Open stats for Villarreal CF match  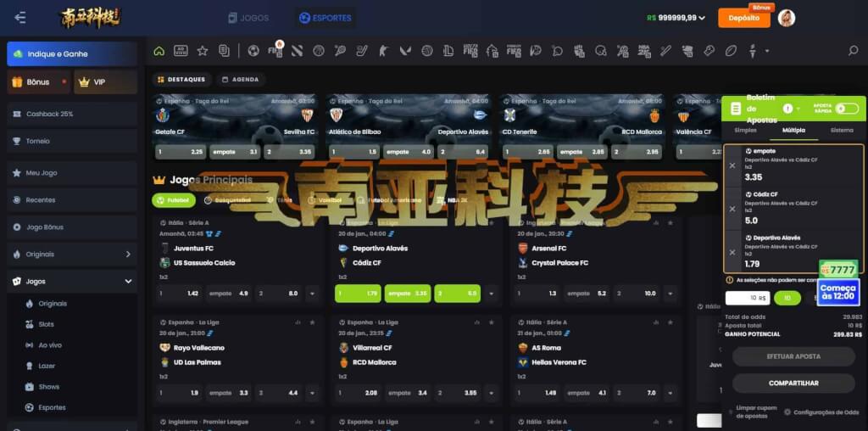[x=477, y=322]
